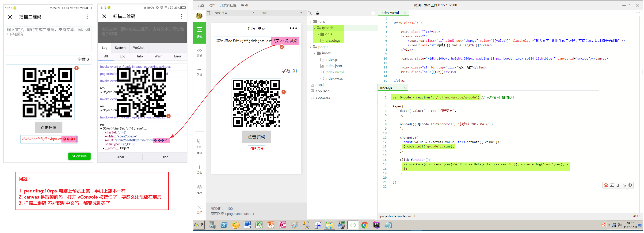
Task: Switch to the System tab in vConsole
Action: click(120, 48)
